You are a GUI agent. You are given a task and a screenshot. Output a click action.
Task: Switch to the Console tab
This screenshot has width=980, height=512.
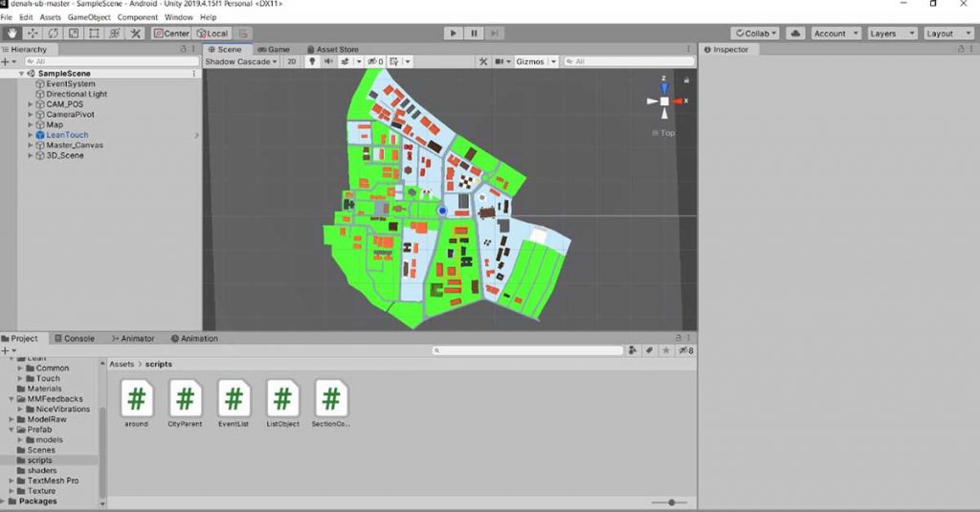(x=75, y=338)
